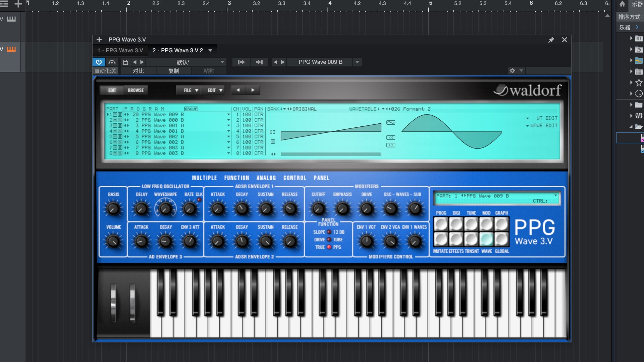Mute part 4 in program list

tap(115, 131)
